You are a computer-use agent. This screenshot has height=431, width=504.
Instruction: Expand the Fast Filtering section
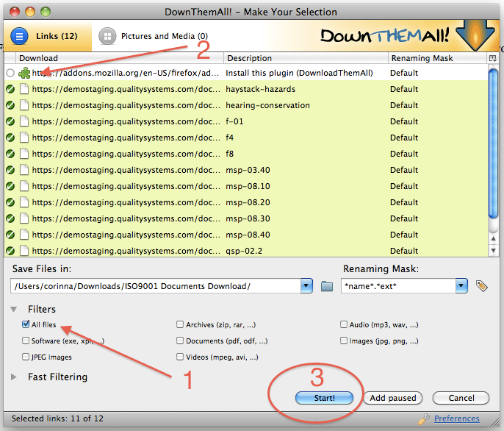pos(13,377)
